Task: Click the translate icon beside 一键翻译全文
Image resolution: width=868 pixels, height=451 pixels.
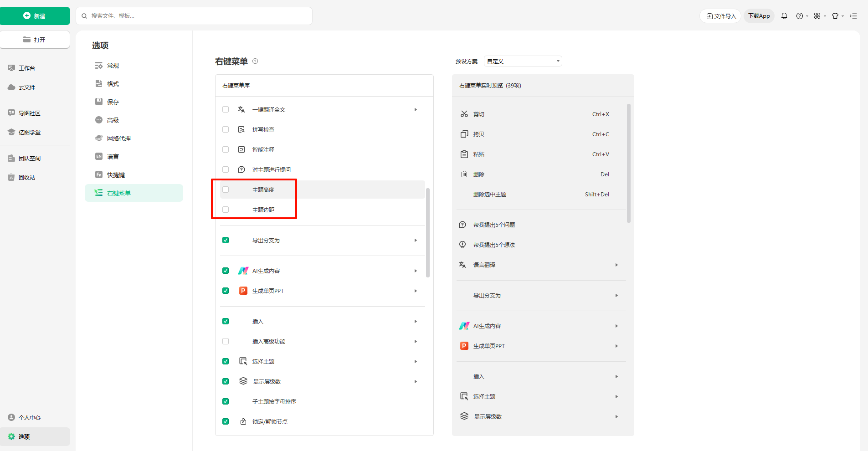Action: 241,109
